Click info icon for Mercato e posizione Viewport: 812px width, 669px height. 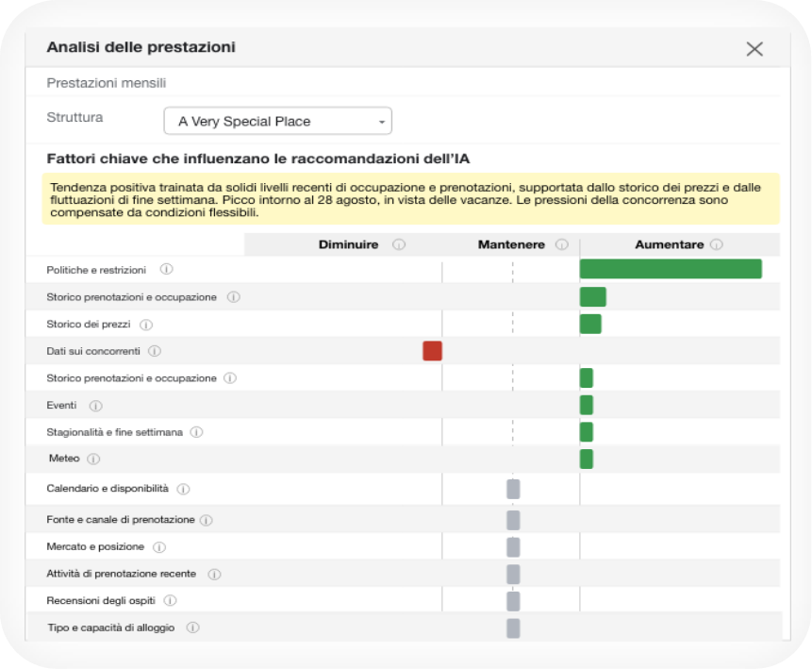[x=159, y=547]
